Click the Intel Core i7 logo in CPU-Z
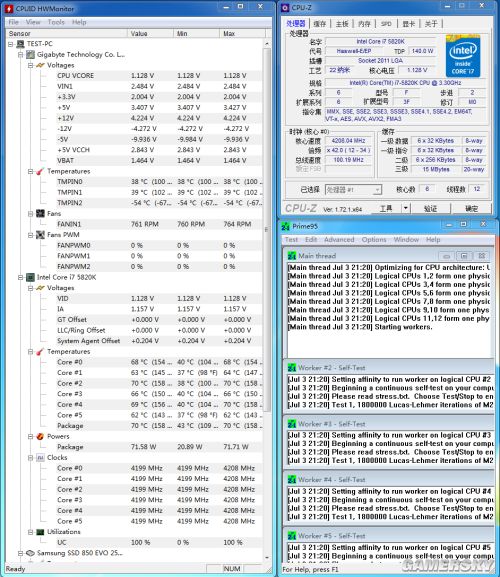 462,56
